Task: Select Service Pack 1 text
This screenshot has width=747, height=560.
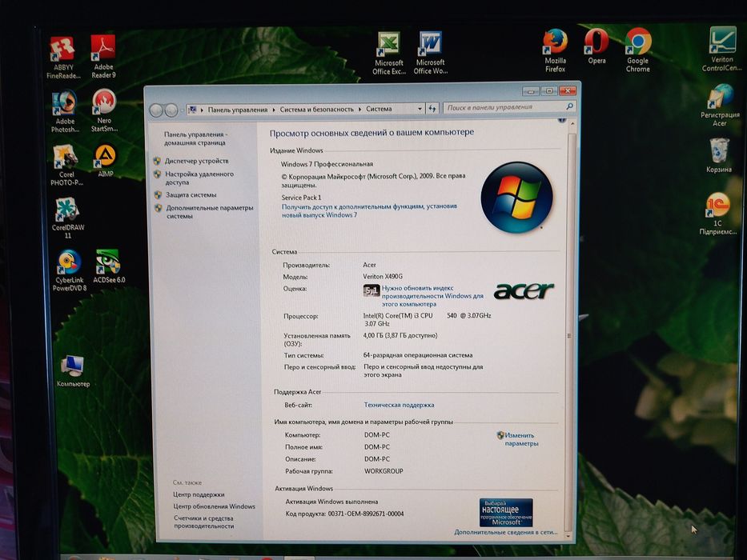Action: pos(301,197)
